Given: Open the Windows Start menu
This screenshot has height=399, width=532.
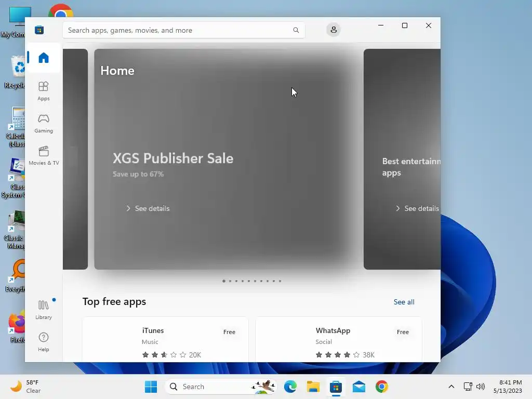Looking at the screenshot, I should click(151, 387).
